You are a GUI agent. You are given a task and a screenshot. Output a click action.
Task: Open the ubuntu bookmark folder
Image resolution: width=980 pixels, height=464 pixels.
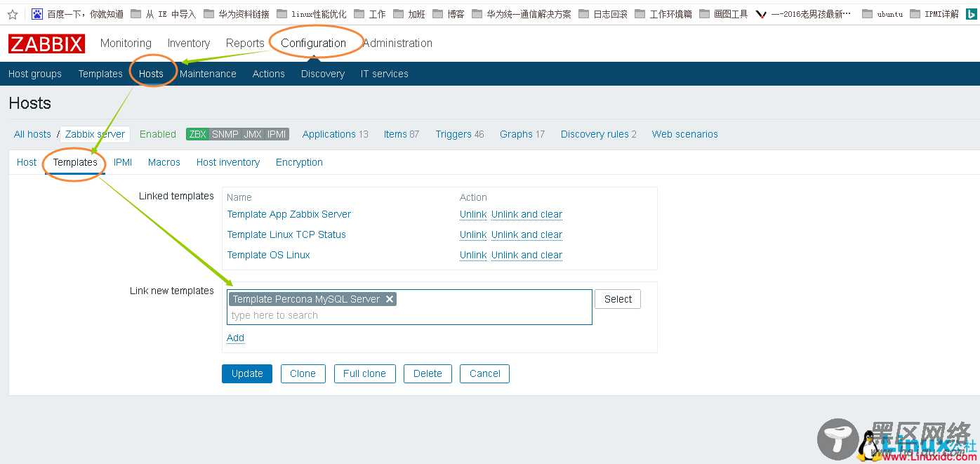pos(882,14)
